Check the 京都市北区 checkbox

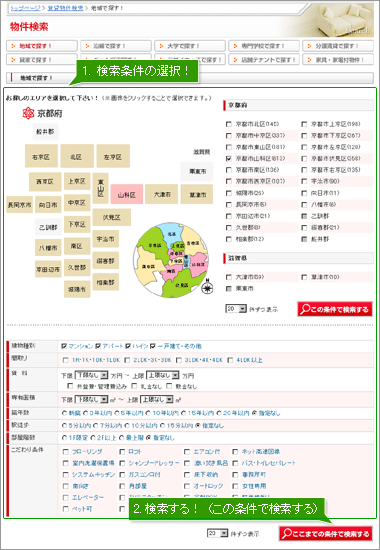[x=229, y=124]
